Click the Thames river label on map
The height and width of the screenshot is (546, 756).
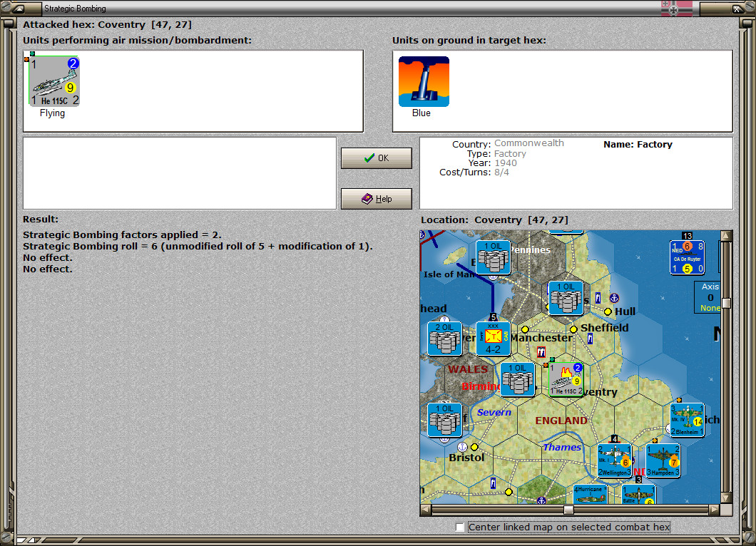562,447
